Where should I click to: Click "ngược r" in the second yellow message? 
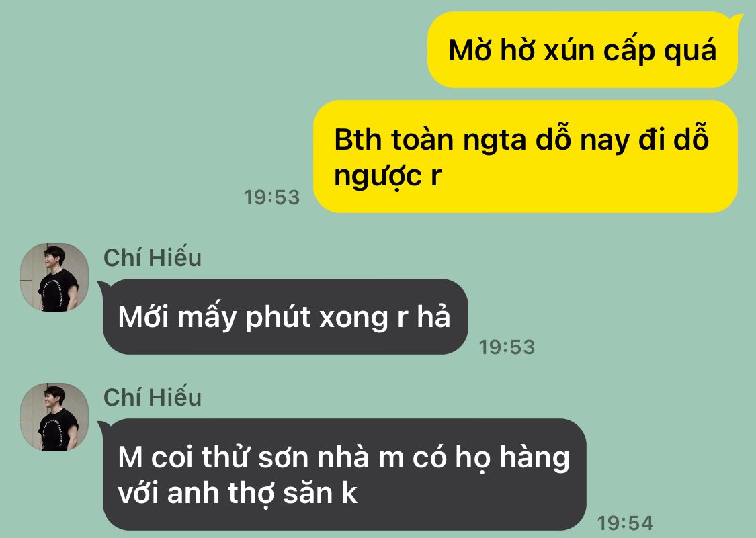coord(388,176)
